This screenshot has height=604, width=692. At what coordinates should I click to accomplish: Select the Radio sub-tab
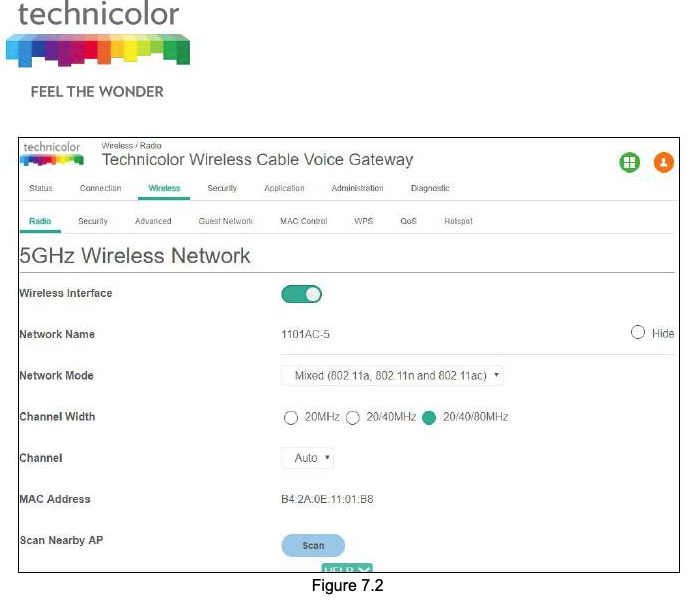(x=40, y=221)
